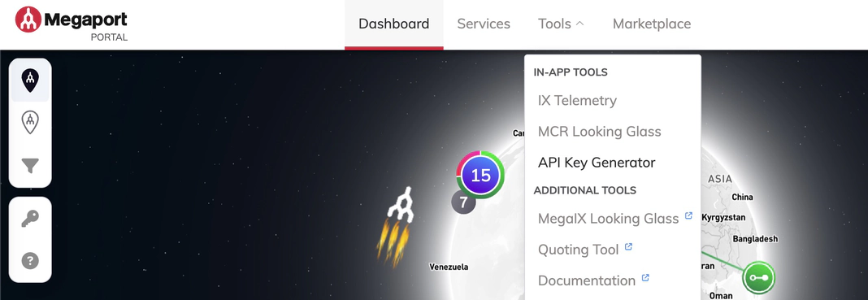Click the grey cluster marker labeled 7

click(x=463, y=202)
